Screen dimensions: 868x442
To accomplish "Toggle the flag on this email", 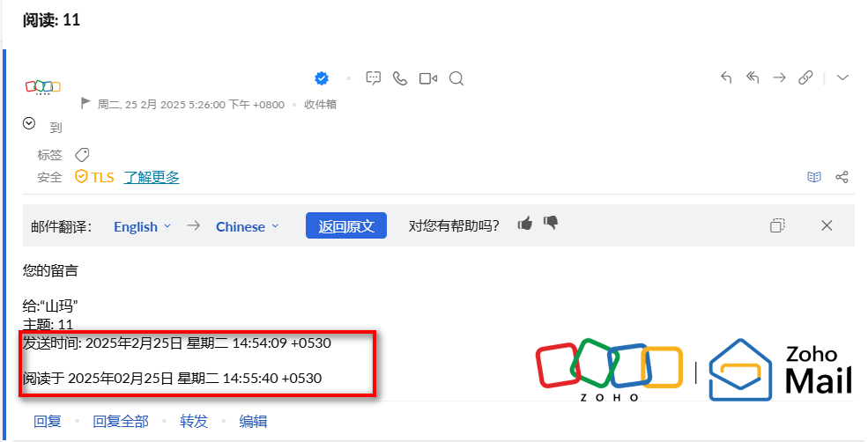I will pyautogui.click(x=85, y=104).
